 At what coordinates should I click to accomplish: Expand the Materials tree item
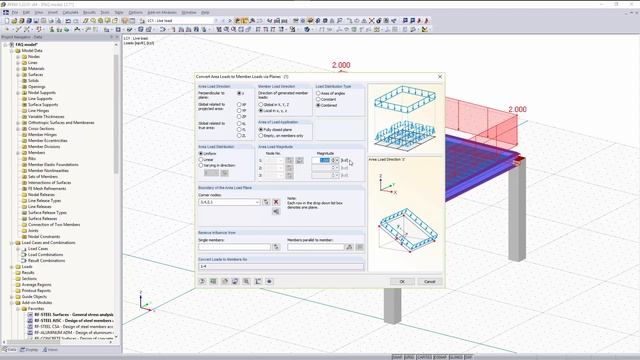coord(18,69)
